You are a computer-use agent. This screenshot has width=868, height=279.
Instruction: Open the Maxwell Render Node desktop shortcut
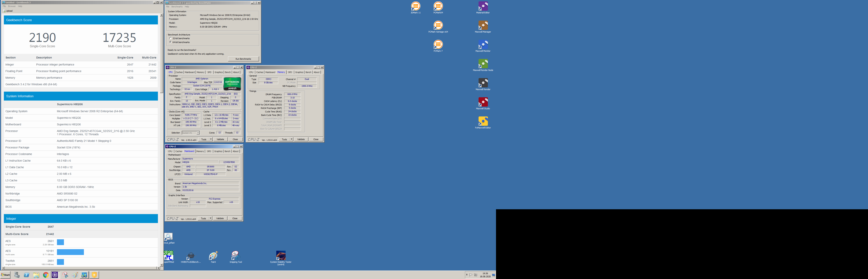pyautogui.click(x=483, y=65)
